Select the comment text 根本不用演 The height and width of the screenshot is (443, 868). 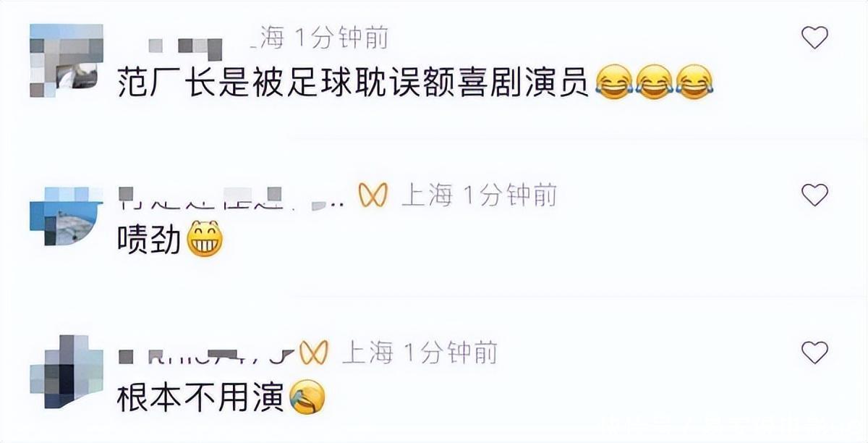[x=200, y=399]
